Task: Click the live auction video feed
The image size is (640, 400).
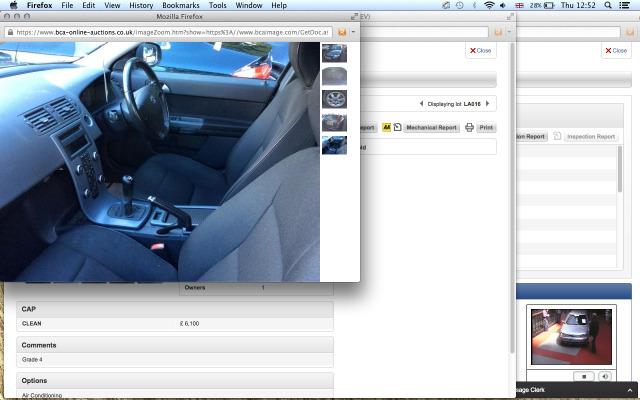Action: pyautogui.click(x=571, y=337)
